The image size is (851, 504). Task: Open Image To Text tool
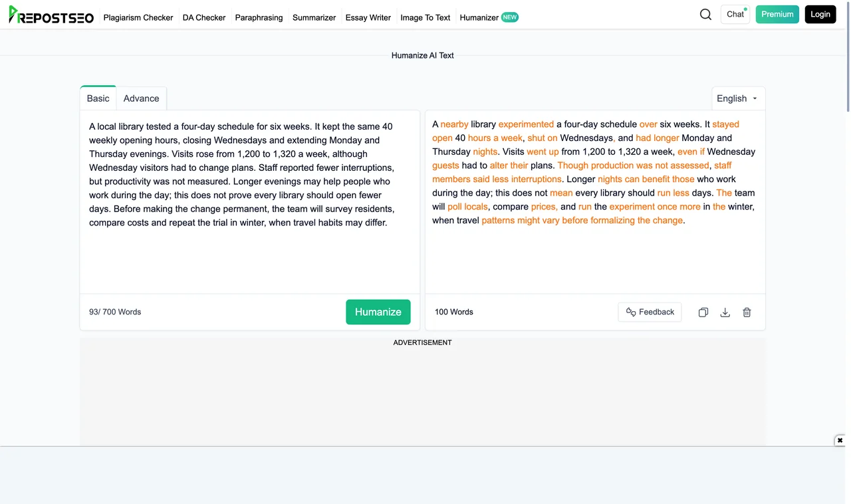[x=425, y=17]
